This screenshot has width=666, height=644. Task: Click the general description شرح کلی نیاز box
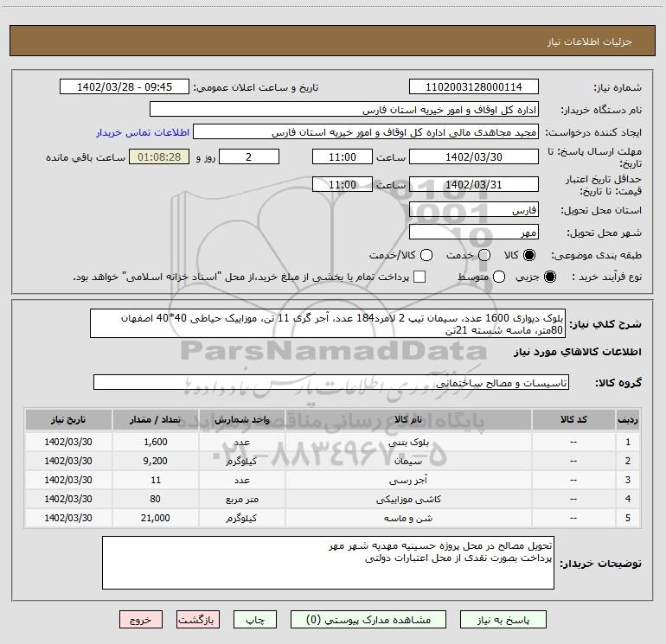click(328, 323)
